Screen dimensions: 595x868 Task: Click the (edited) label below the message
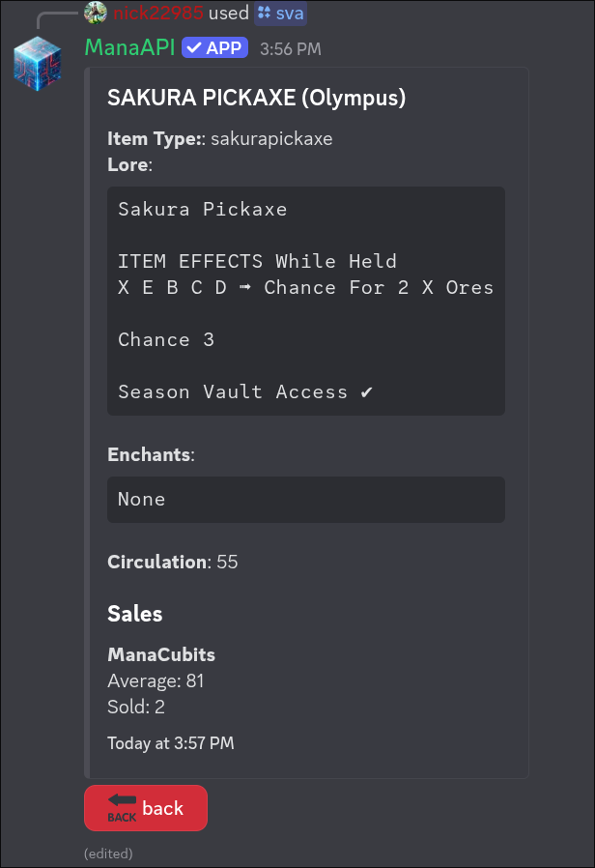pos(108,854)
